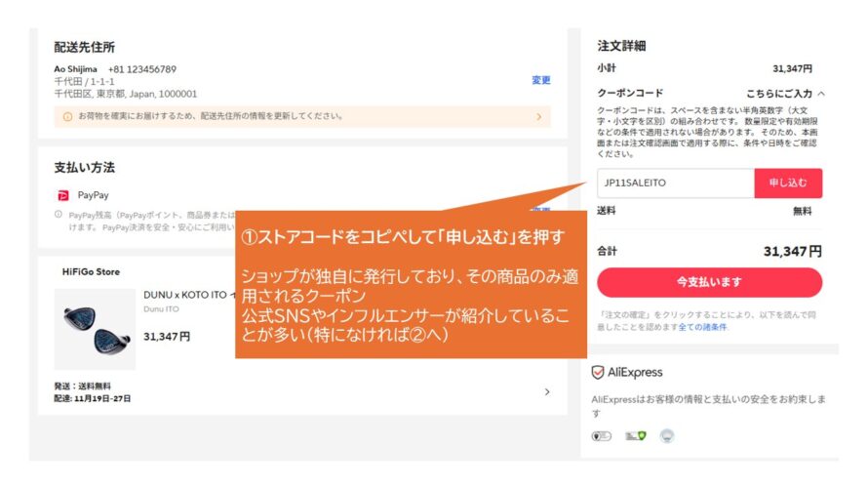Click the 配送先住所 section heading
This screenshot has width=868, height=489.
tap(84, 48)
